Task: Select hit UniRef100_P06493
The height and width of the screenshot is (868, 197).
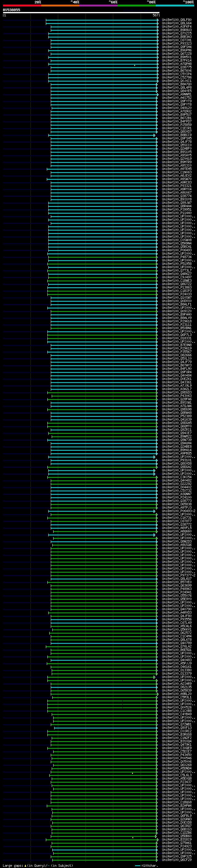Action: (177, 250)
